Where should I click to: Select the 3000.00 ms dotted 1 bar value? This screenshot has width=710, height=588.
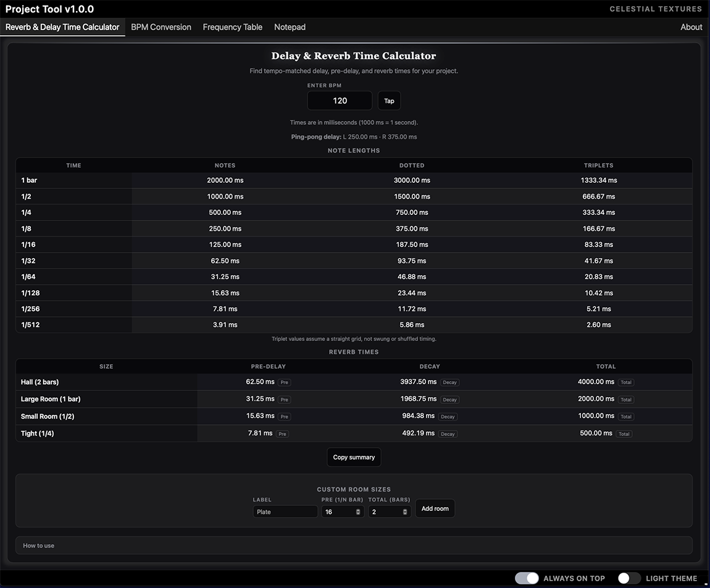click(412, 180)
